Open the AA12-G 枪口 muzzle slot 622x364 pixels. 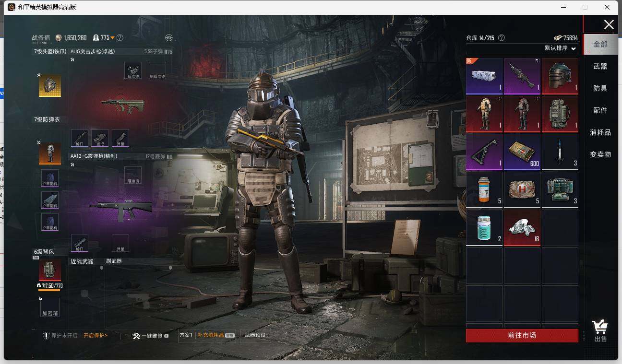coord(80,243)
